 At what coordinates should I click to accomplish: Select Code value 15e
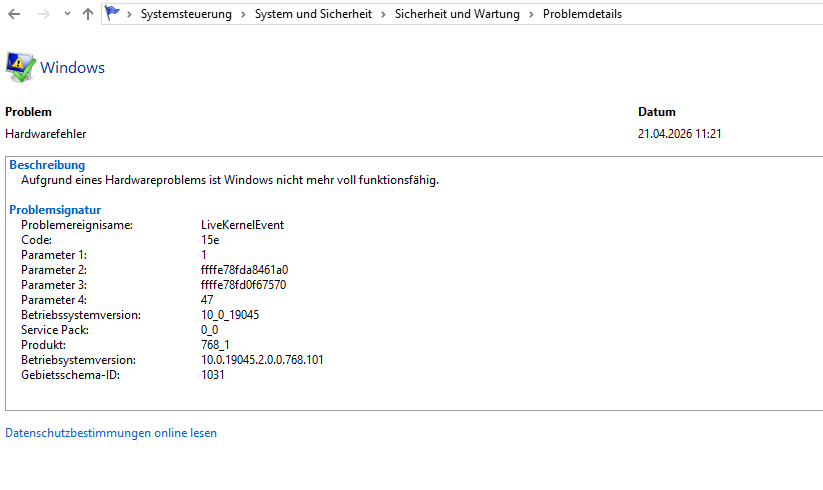(210, 240)
